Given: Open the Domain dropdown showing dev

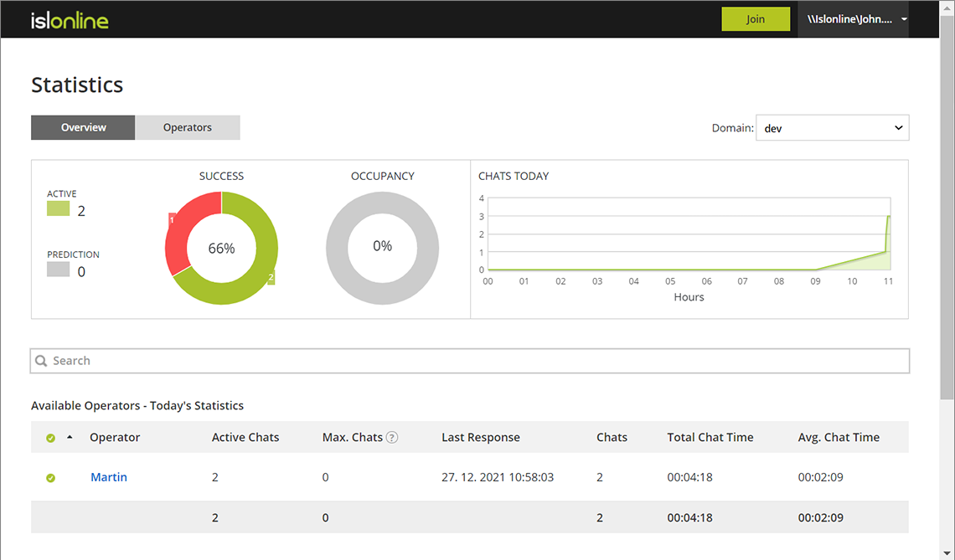Looking at the screenshot, I should [x=832, y=127].
